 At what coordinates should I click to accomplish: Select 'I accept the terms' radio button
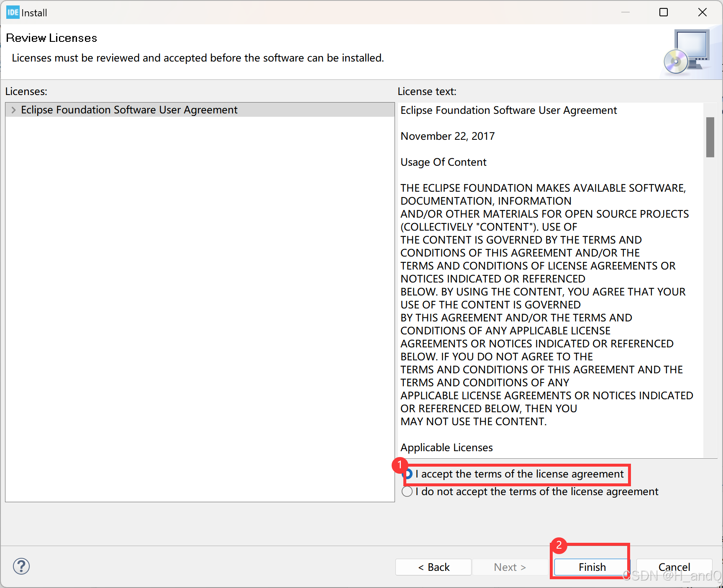(x=407, y=474)
